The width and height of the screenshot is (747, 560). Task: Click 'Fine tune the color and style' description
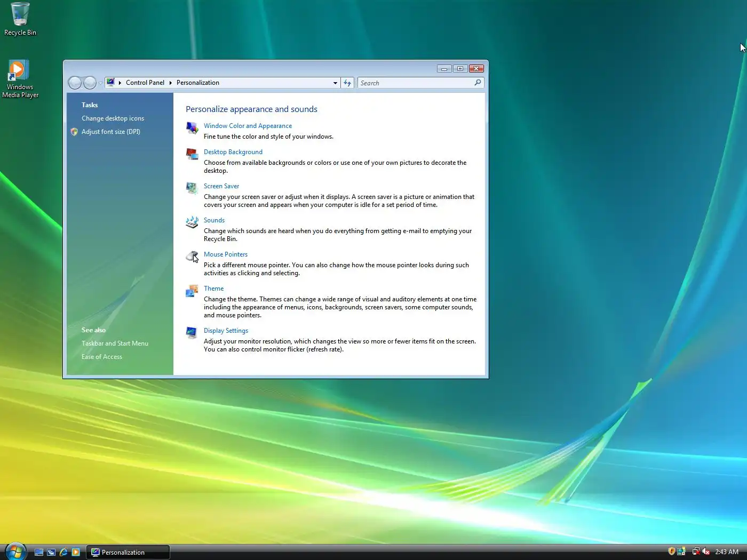pyautogui.click(x=268, y=137)
